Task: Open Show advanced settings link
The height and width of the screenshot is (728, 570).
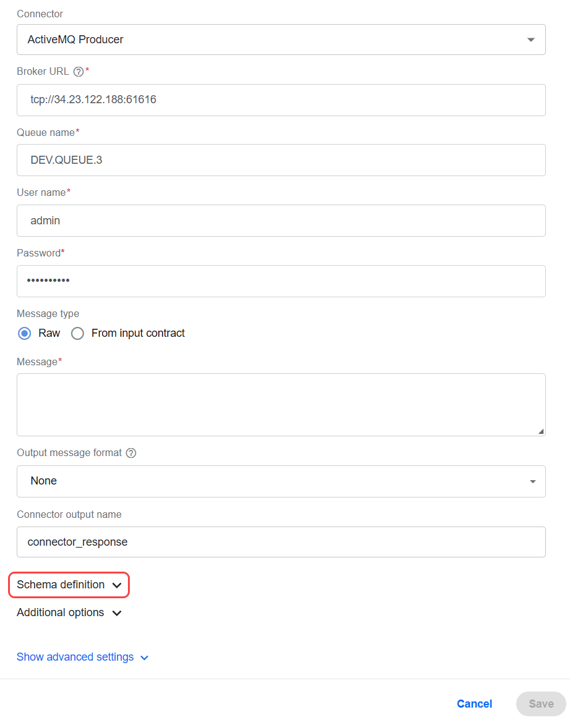Action: pos(75,657)
